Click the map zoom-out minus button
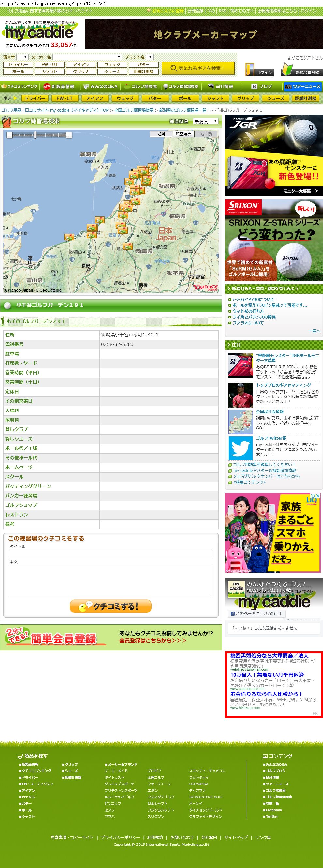Image resolution: width=323 pixels, height=868 pixels. (x=9, y=135)
